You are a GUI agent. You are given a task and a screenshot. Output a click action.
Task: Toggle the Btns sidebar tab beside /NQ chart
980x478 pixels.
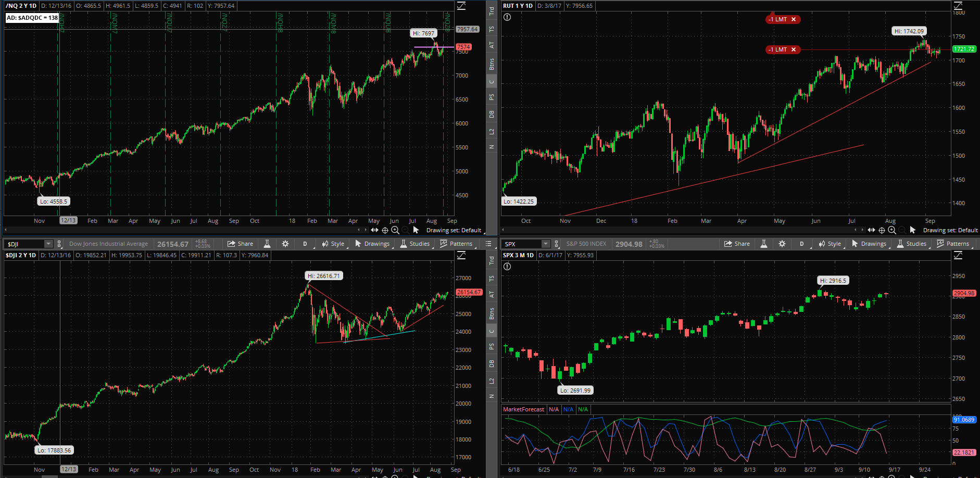[492, 65]
